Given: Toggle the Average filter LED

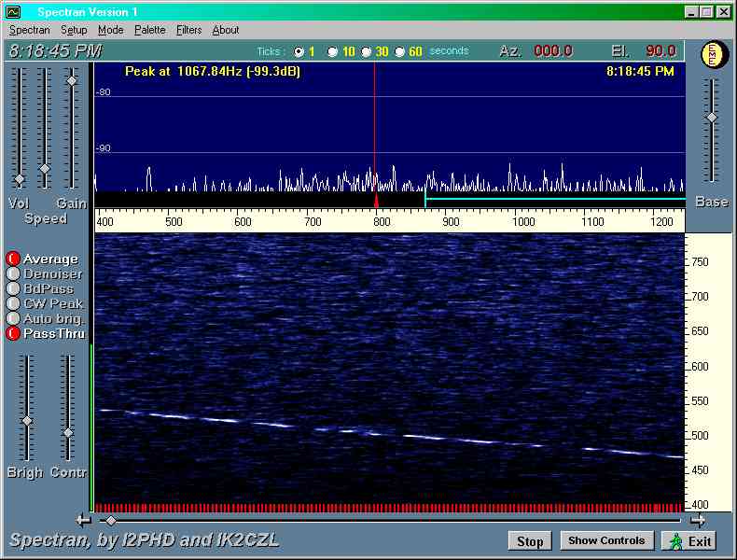Looking at the screenshot, I should tap(13, 259).
